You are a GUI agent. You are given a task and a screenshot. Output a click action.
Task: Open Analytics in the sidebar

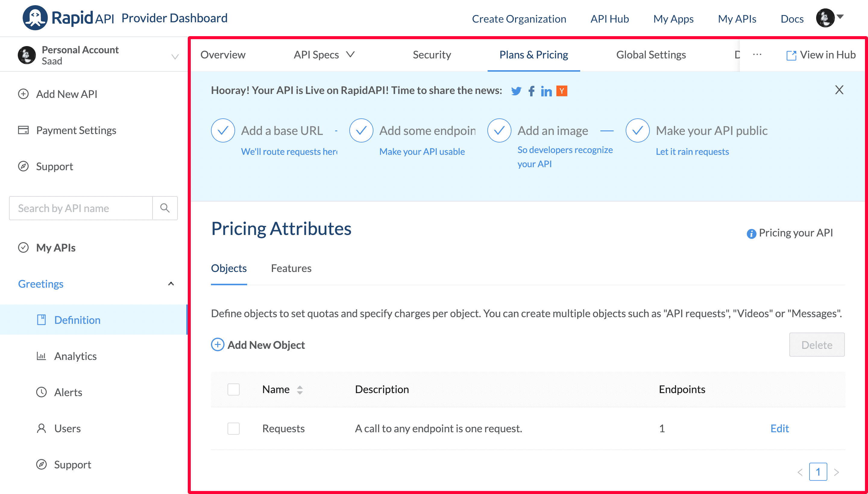point(75,356)
